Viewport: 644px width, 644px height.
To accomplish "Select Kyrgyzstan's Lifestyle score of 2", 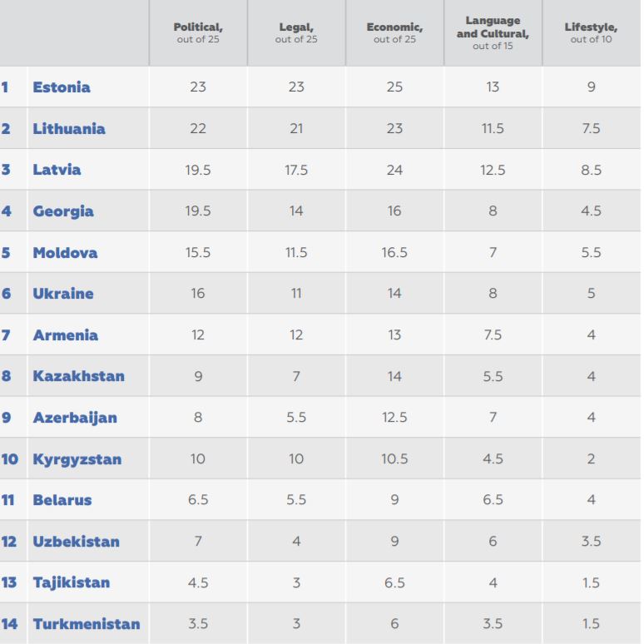I will click(591, 459).
